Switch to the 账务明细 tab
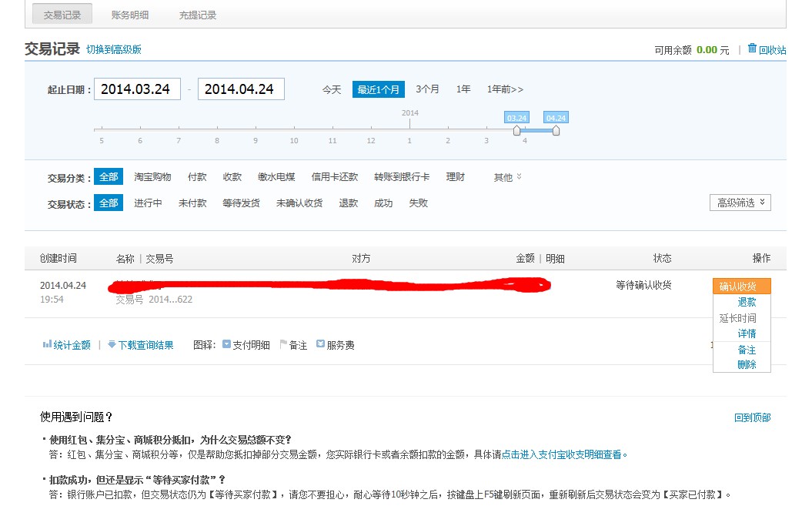The width and height of the screenshot is (812, 506). click(129, 15)
